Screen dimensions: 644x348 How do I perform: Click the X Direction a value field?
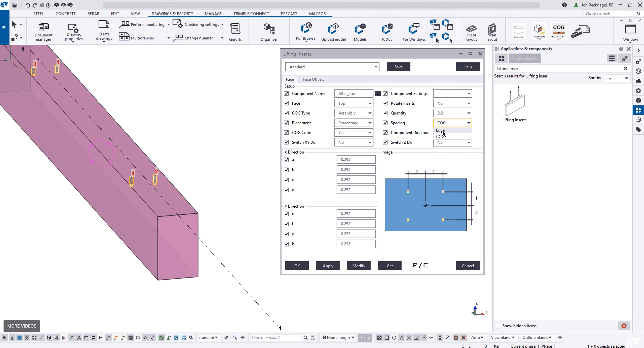click(x=356, y=159)
